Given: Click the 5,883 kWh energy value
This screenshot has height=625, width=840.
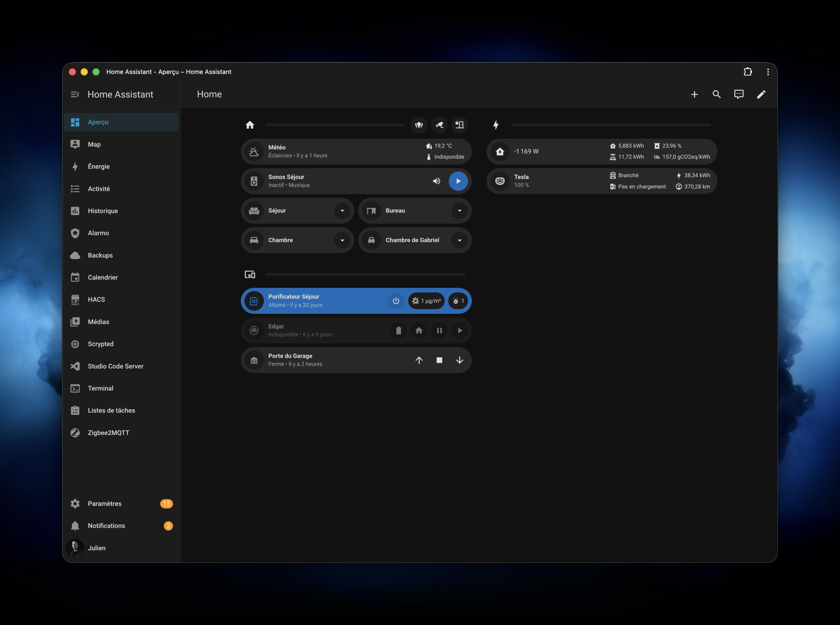Looking at the screenshot, I should (627, 146).
